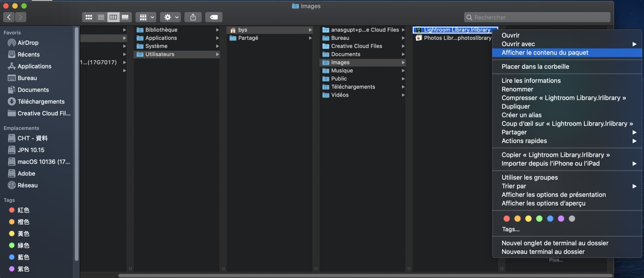Filter by the purple 紫色 sidebar tag
The height and width of the screenshot is (278, 644).
pyautogui.click(x=19, y=269)
